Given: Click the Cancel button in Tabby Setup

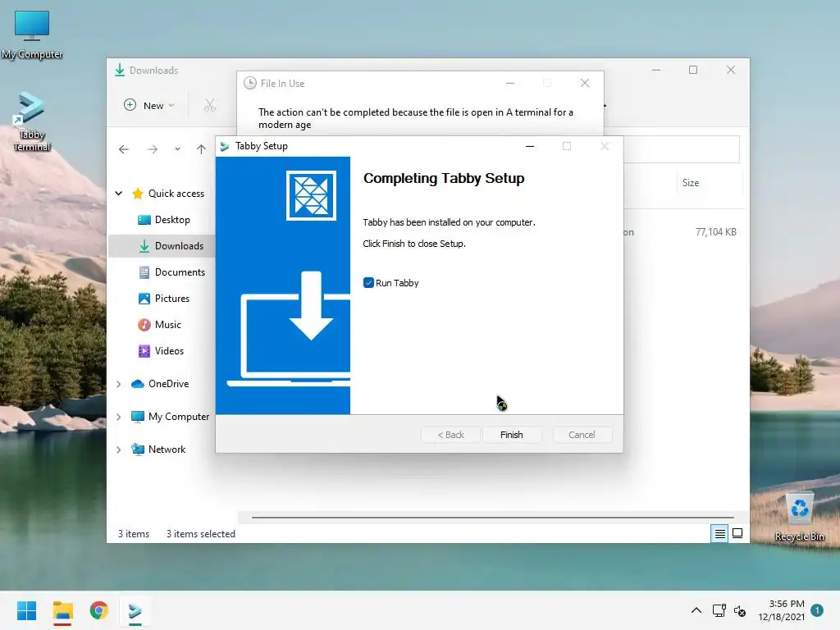Looking at the screenshot, I should [x=582, y=435].
